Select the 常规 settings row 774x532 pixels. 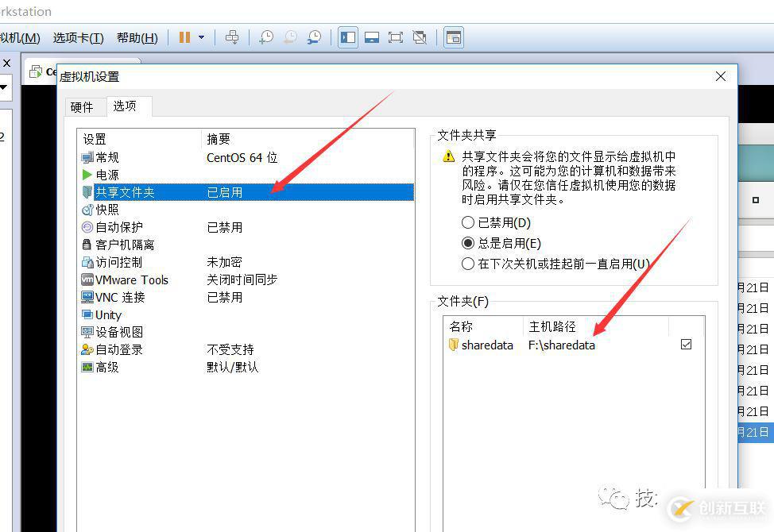click(x=246, y=157)
